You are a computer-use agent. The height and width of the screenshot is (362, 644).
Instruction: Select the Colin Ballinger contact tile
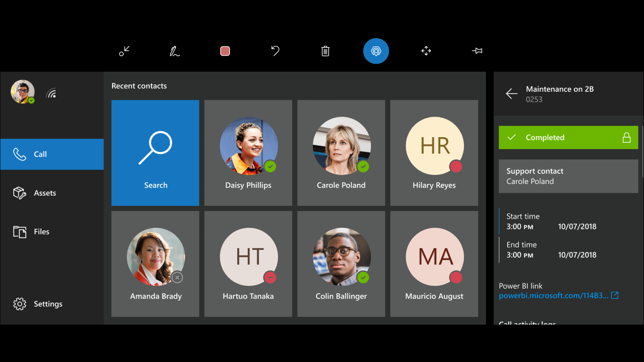pos(341,264)
